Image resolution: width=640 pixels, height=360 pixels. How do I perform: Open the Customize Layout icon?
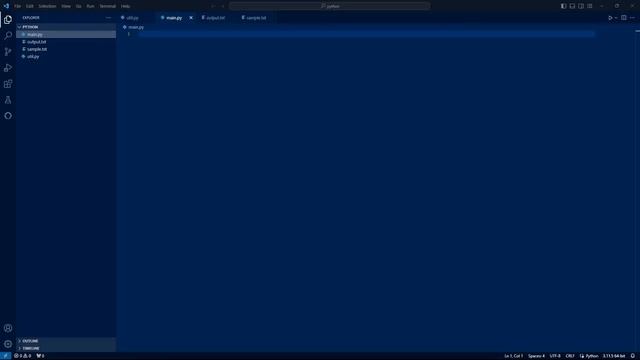[x=590, y=6]
